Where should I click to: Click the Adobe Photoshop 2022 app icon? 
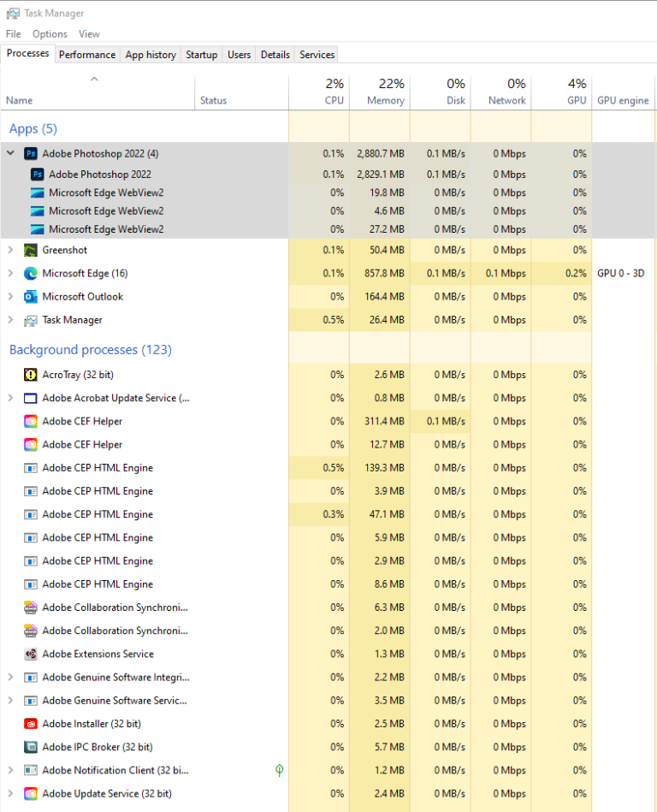(31, 154)
